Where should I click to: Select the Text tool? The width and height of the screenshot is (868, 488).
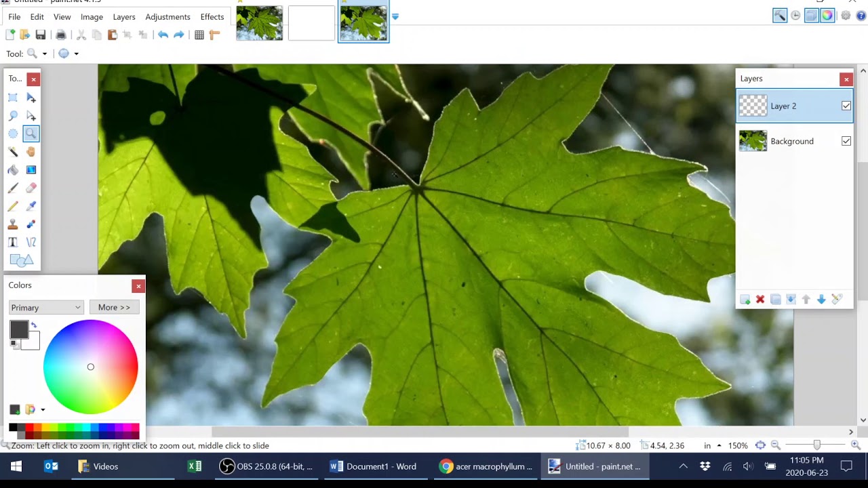(13, 242)
